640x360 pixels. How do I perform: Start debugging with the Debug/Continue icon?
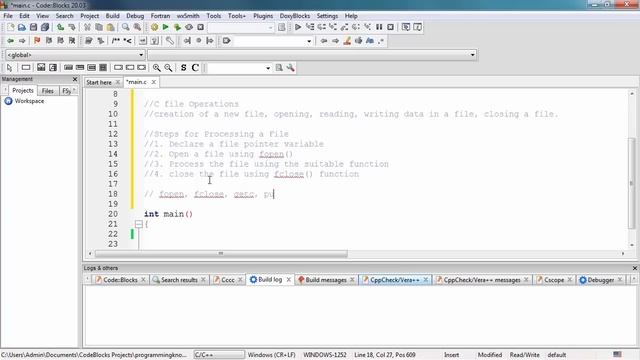coord(298,27)
